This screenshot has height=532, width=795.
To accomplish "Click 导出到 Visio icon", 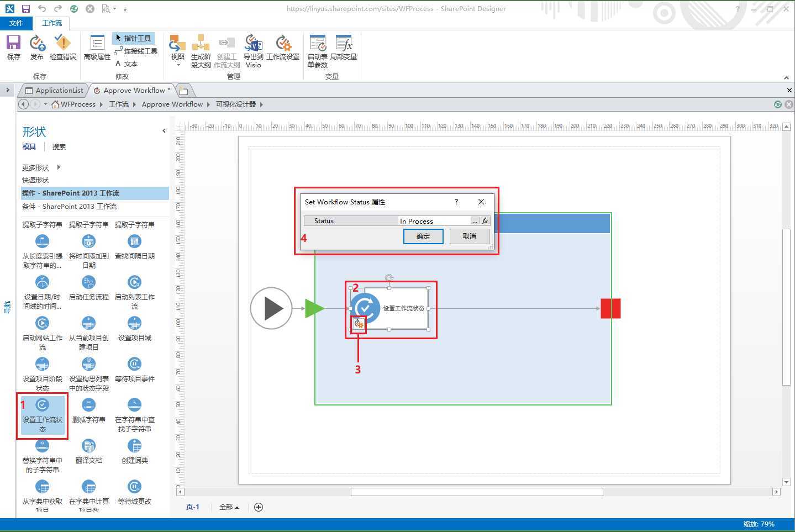I will tap(253, 51).
